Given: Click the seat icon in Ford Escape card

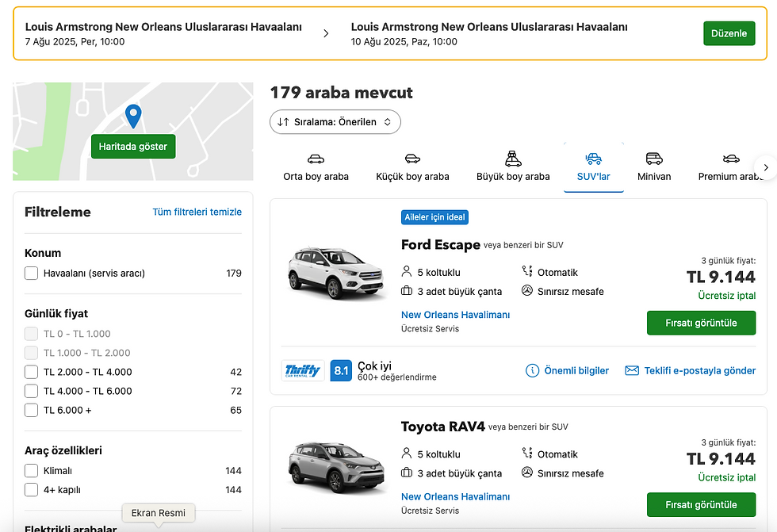Looking at the screenshot, I should (406, 271).
